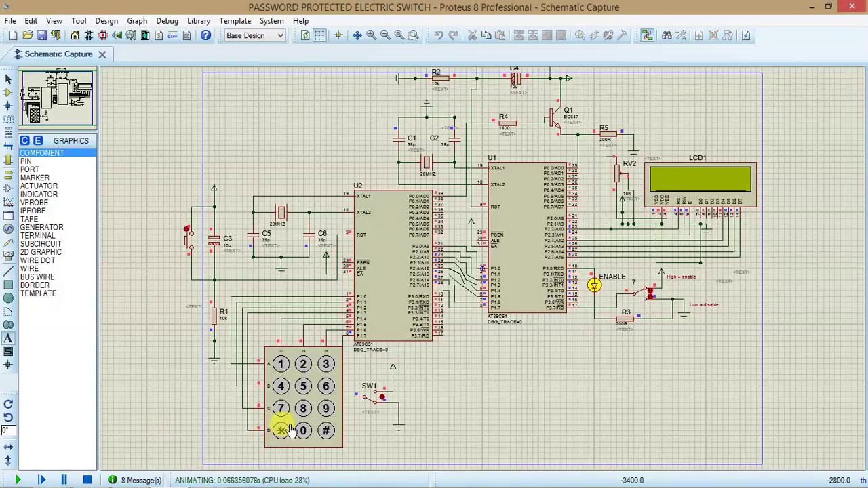
Task: Open the '8 Message(s)' simulation log
Action: [x=136, y=480]
